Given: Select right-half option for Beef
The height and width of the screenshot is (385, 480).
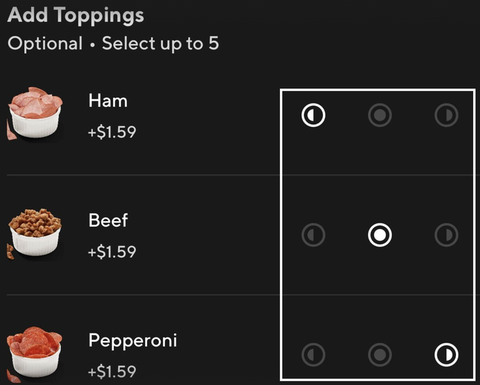Looking at the screenshot, I should 446,235.
